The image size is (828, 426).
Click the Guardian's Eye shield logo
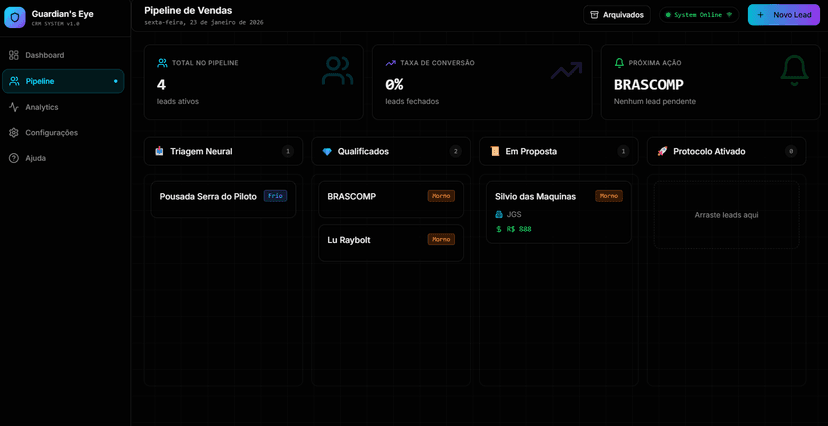(15, 17)
